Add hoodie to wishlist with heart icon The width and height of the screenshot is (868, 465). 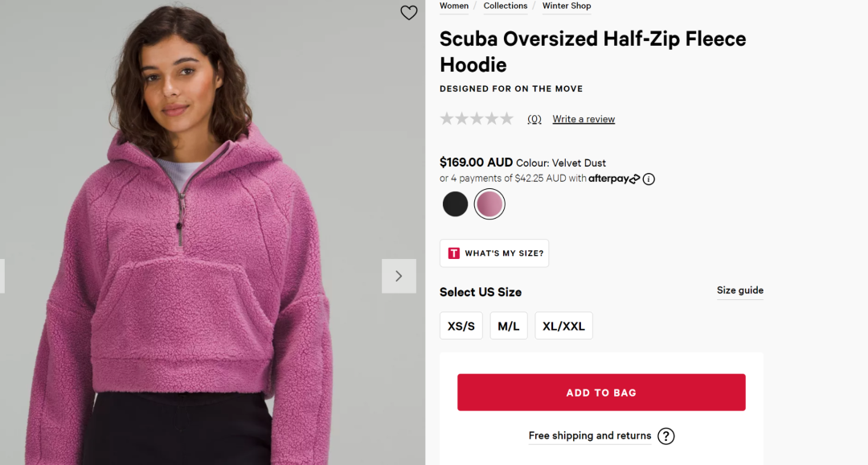pos(408,12)
